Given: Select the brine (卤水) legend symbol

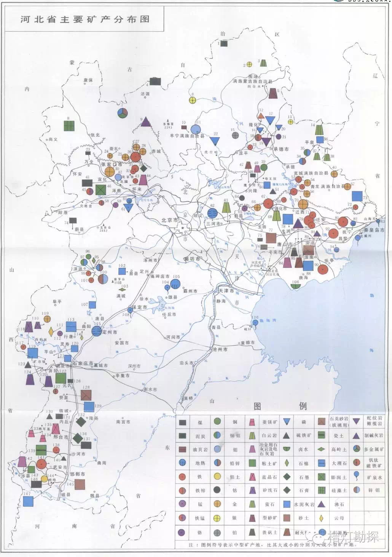Looking at the screenshot, I should click(x=287, y=449).
